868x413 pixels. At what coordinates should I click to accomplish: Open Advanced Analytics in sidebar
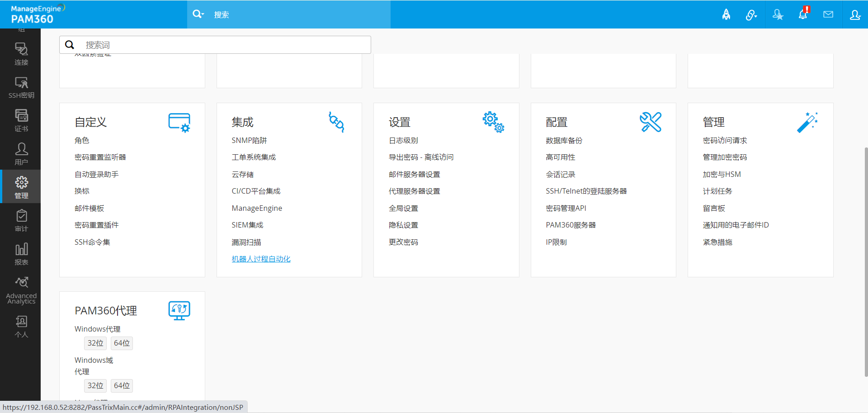point(21,290)
